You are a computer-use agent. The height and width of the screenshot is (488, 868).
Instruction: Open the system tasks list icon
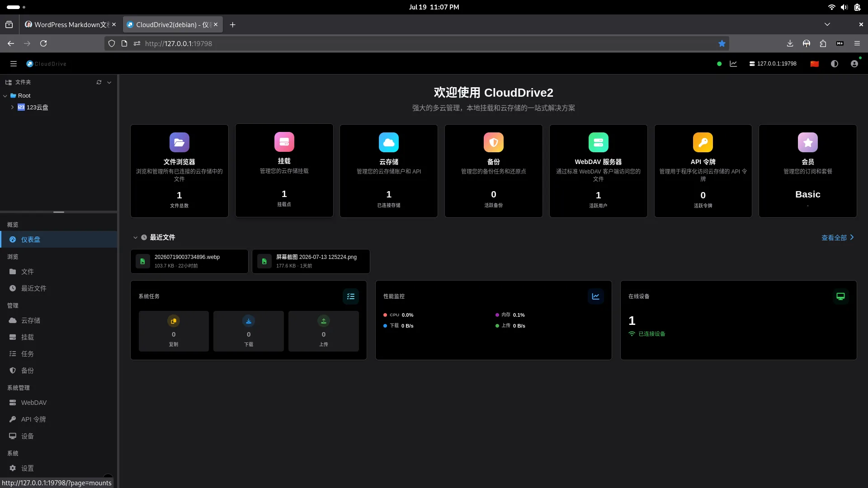[x=351, y=296]
